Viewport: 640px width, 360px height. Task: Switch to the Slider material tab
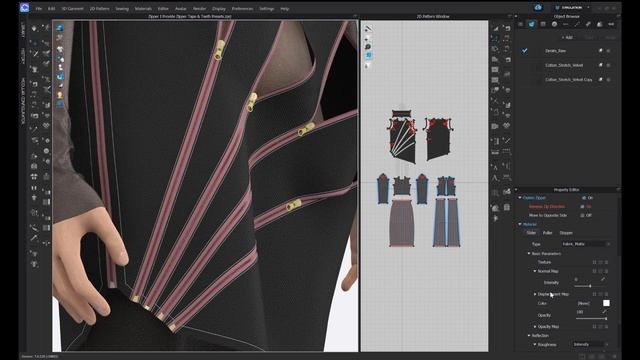click(531, 233)
